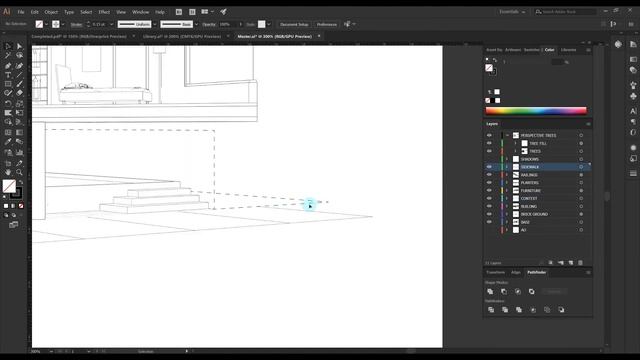This screenshot has height=360, width=640.
Task: Open the Essentials workspace dropdown
Action: 512,12
